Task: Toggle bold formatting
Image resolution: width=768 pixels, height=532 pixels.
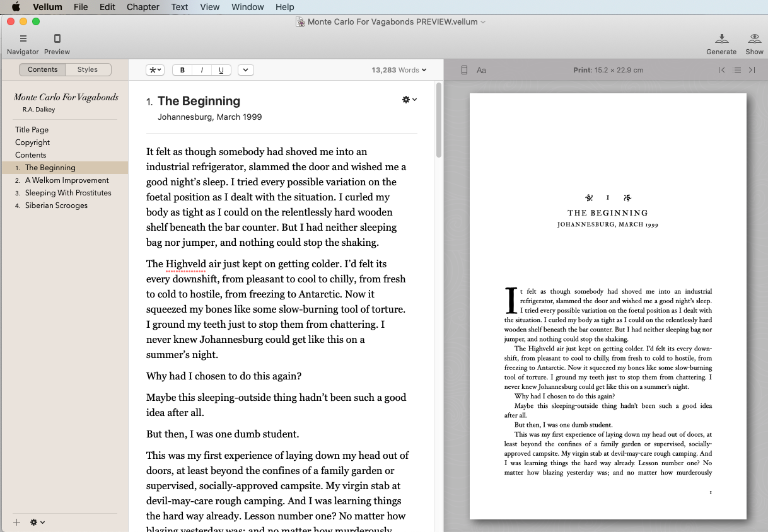Action: coord(182,70)
